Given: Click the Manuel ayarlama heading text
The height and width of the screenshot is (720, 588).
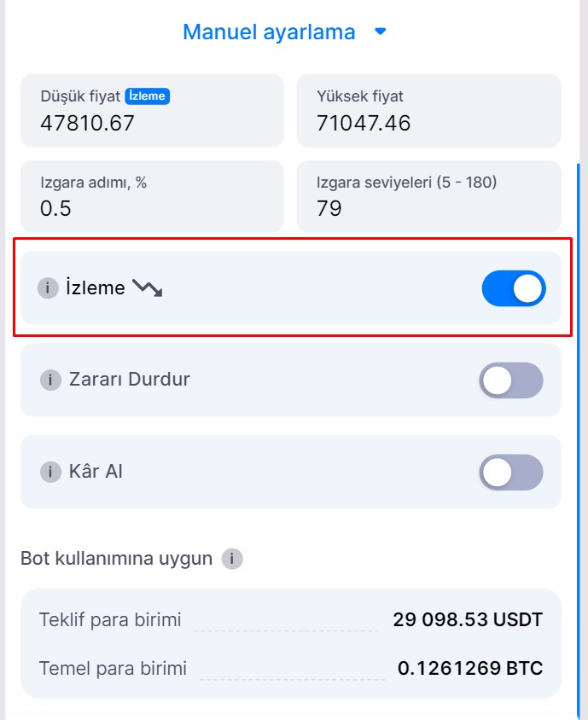Looking at the screenshot, I should tap(269, 32).
